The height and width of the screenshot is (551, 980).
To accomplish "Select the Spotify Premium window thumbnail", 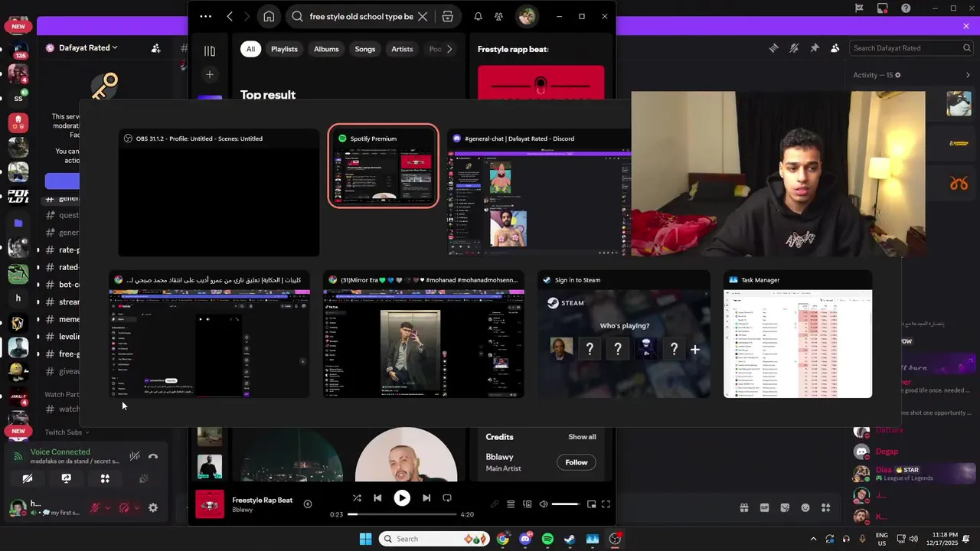I will 383,166.
